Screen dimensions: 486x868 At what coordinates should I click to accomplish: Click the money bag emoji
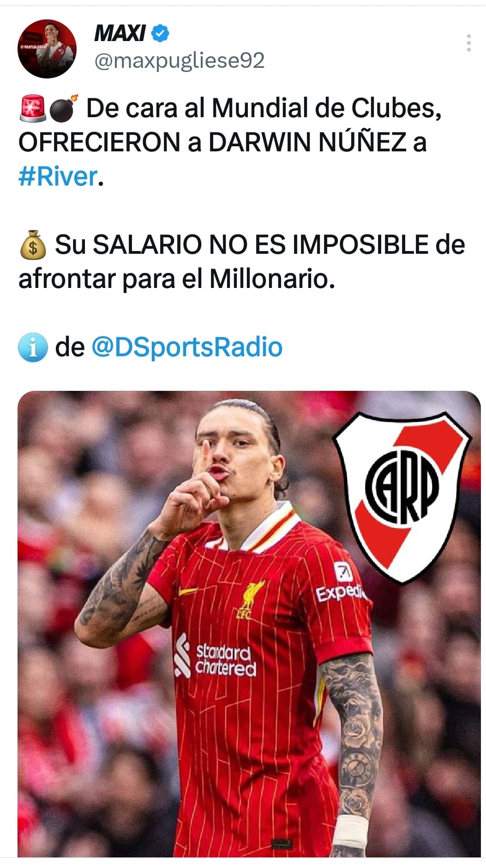33,245
